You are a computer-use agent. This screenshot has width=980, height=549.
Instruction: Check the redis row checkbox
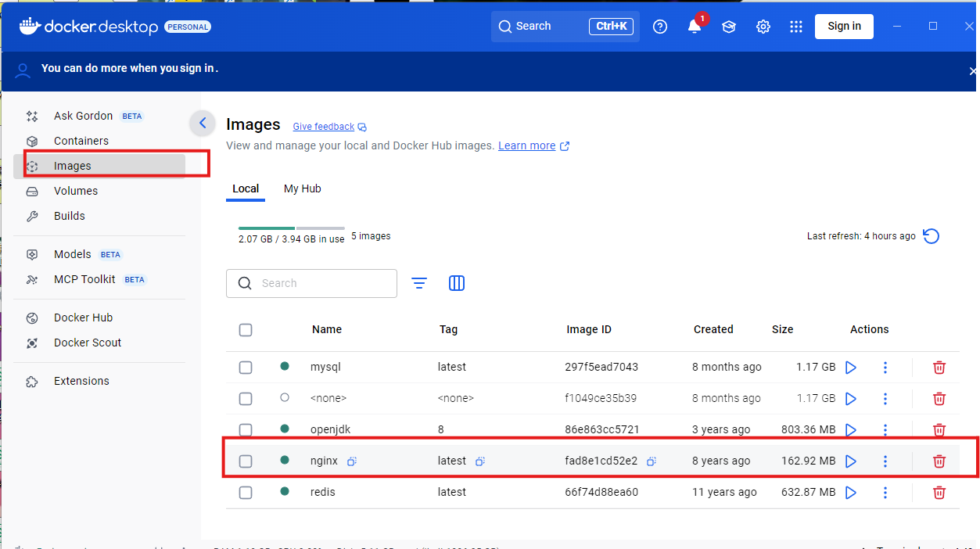[x=246, y=493]
